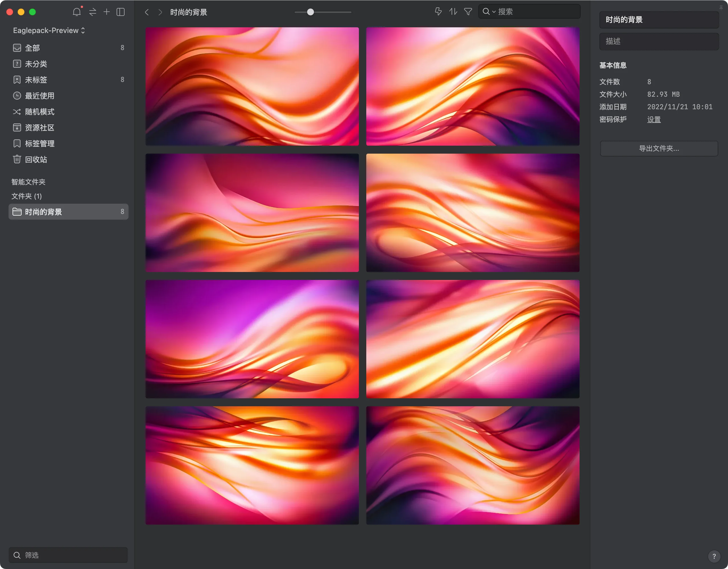Go back with the left chevron
The width and height of the screenshot is (728, 569).
[x=147, y=12]
